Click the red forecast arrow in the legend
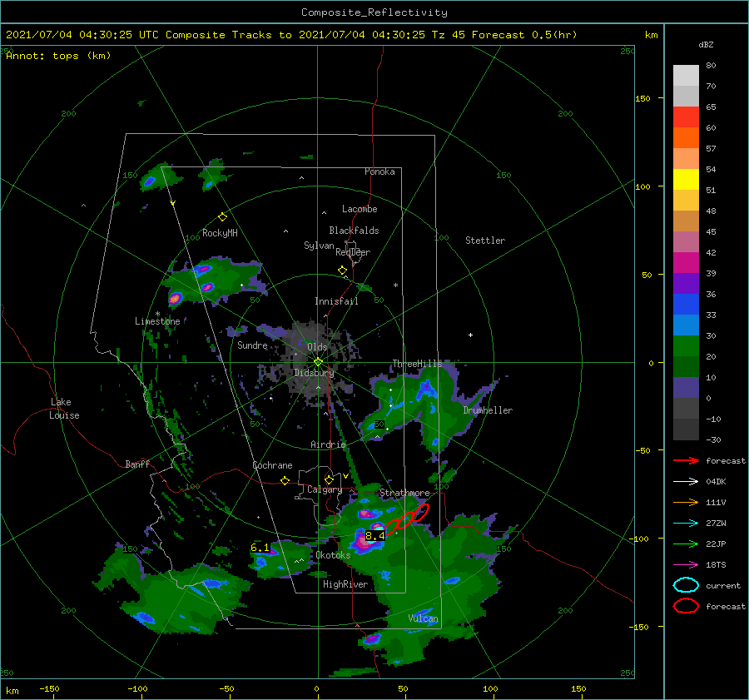 [x=686, y=460]
